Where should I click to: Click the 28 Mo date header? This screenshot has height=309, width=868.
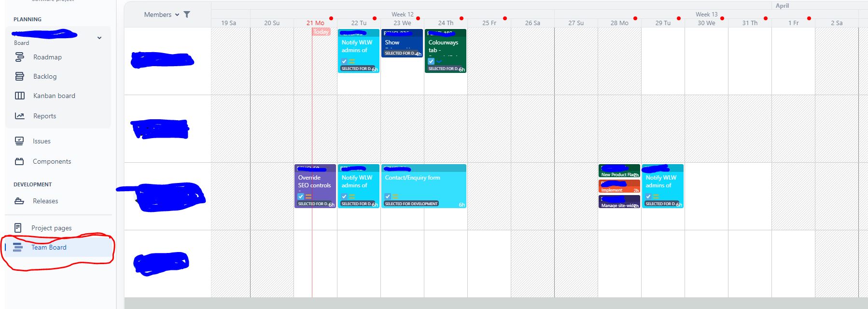(619, 23)
